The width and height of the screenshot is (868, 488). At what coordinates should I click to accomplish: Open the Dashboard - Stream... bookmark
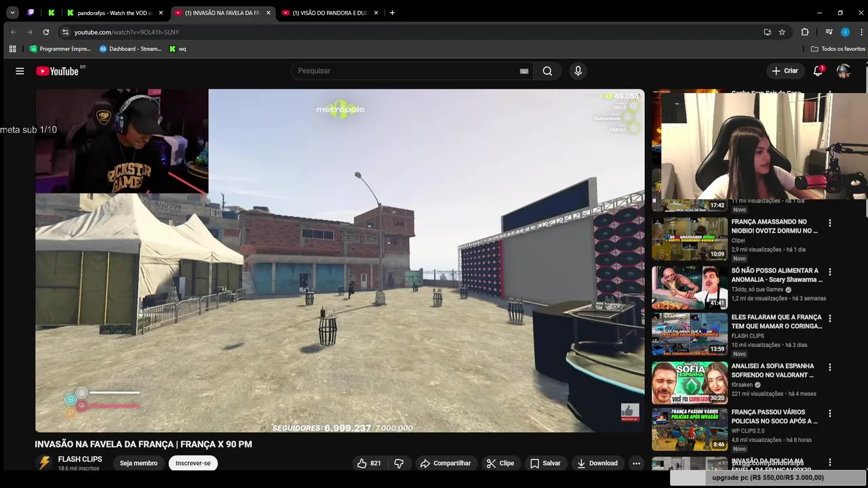[130, 49]
